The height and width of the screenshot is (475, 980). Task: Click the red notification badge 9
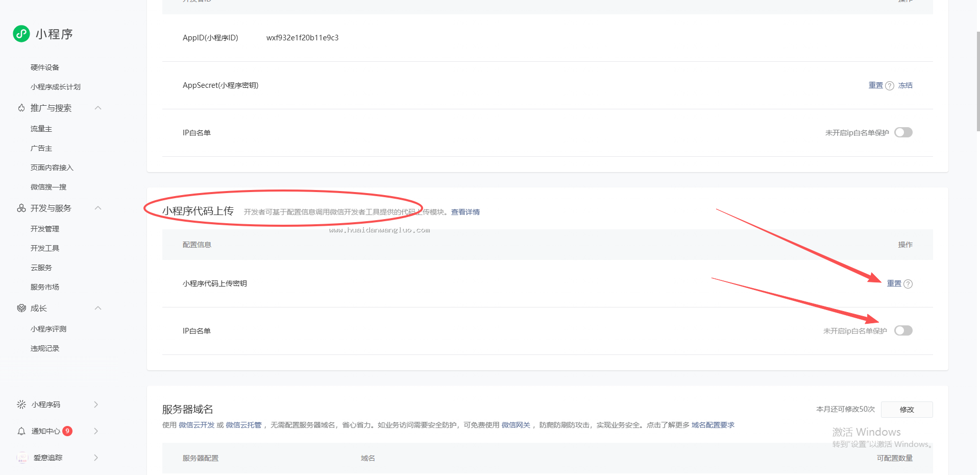coord(67,431)
